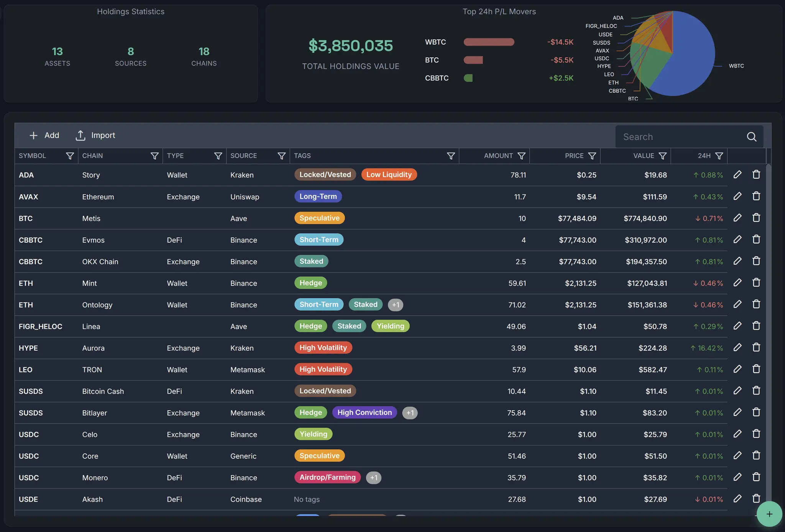
Task: Open the AMOUNT column filter
Action: pos(521,156)
